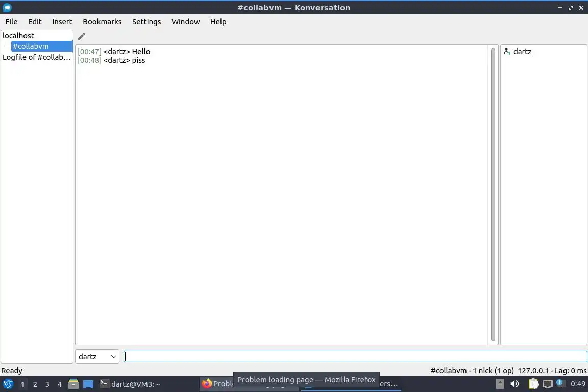The height and width of the screenshot is (392, 588).
Task: Maximize the Konversation window
Action: (x=570, y=8)
